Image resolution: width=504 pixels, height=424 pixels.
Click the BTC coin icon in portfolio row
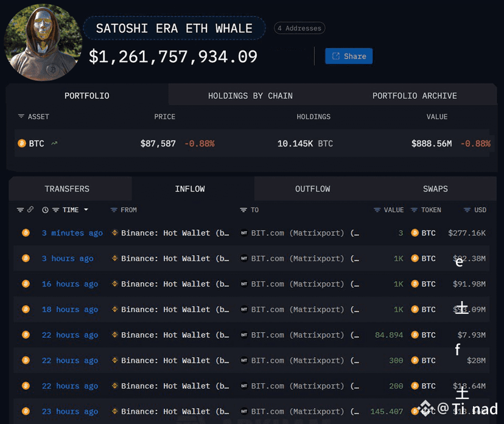22,144
